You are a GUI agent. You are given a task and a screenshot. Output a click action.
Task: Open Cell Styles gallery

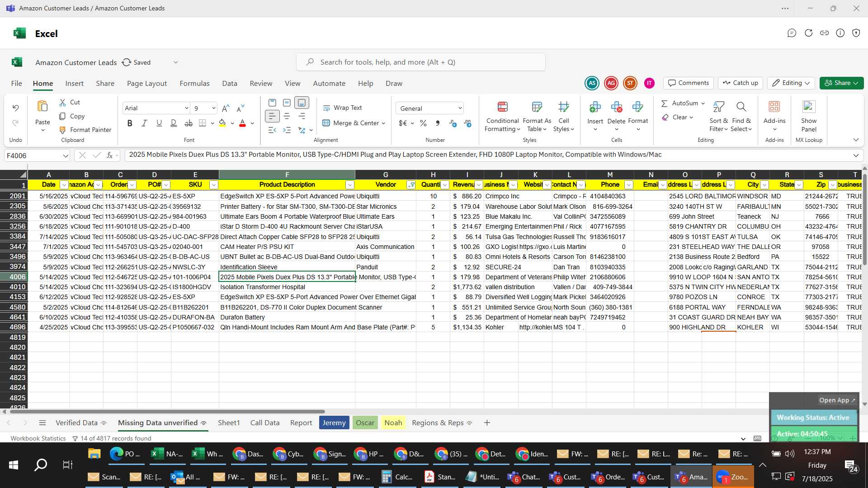click(x=563, y=117)
